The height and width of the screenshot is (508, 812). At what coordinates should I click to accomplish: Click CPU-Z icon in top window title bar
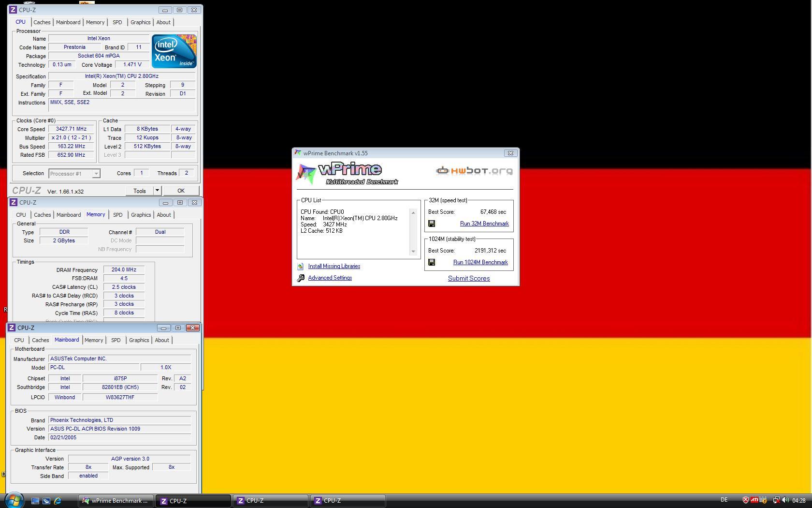(x=13, y=10)
